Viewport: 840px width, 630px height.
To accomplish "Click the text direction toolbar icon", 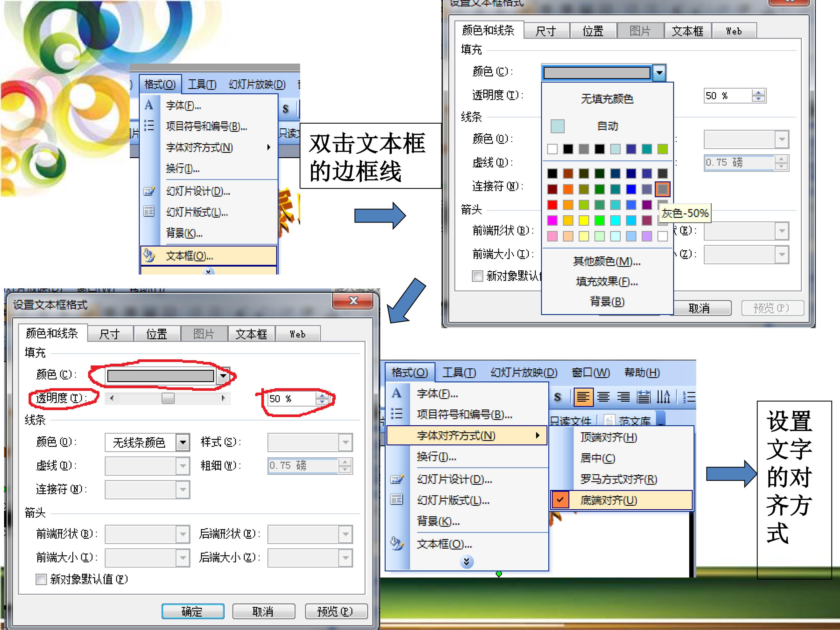I will 664,397.
